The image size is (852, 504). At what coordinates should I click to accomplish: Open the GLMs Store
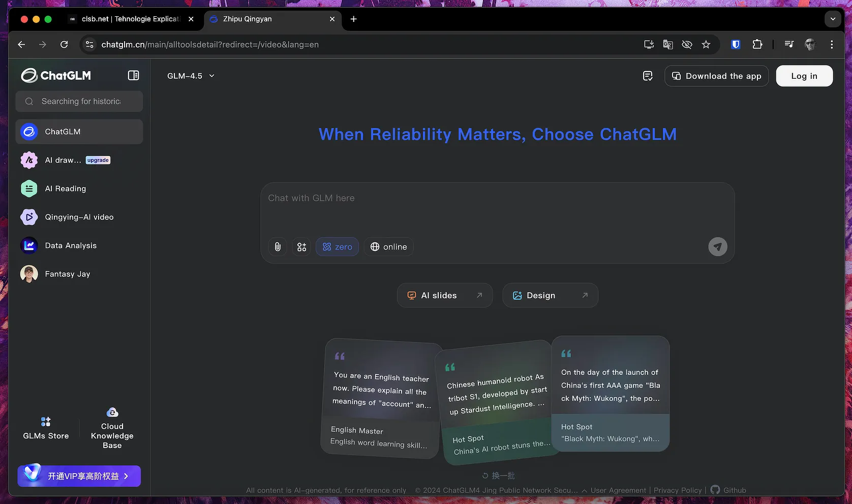[46, 428]
